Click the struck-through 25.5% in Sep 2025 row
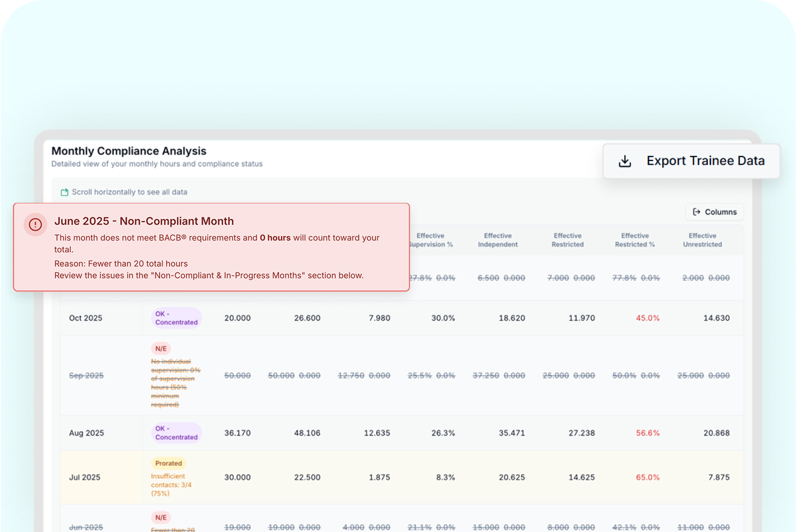Screen dimensions: 796x532 pos(420,375)
